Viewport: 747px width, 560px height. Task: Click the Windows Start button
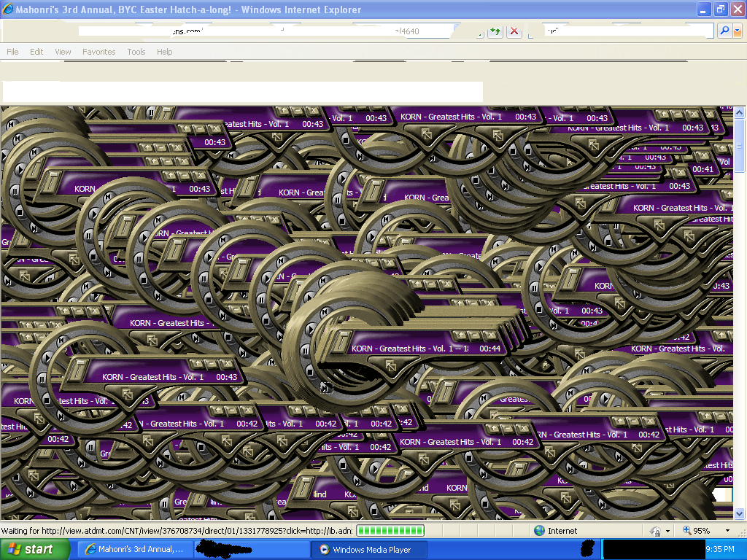(x=29, y=550)
